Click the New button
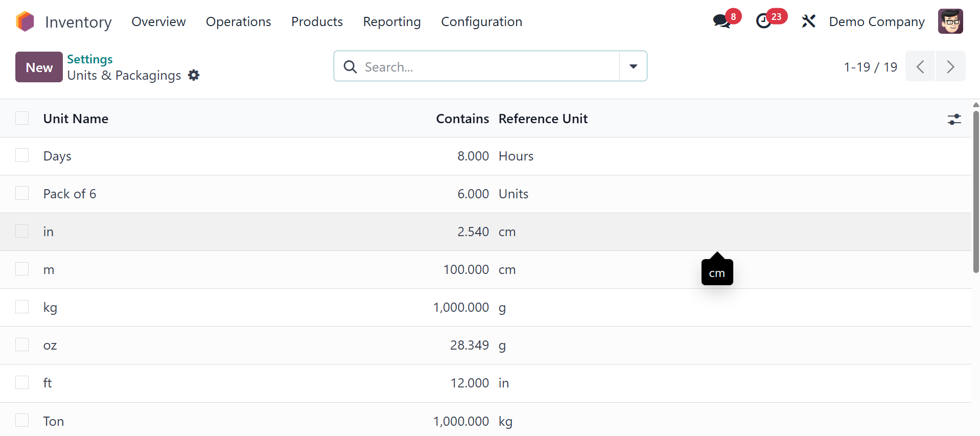The image size is (980, 436). pos(39,67)
